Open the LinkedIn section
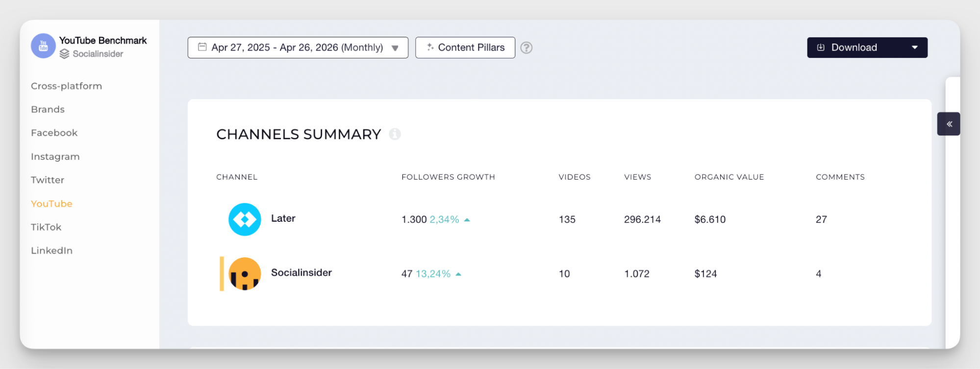 (x=51, y=251)
